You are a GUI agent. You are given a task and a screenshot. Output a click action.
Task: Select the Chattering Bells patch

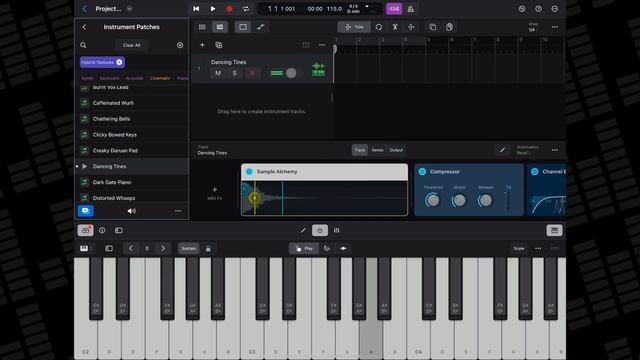tap(132, 119)
